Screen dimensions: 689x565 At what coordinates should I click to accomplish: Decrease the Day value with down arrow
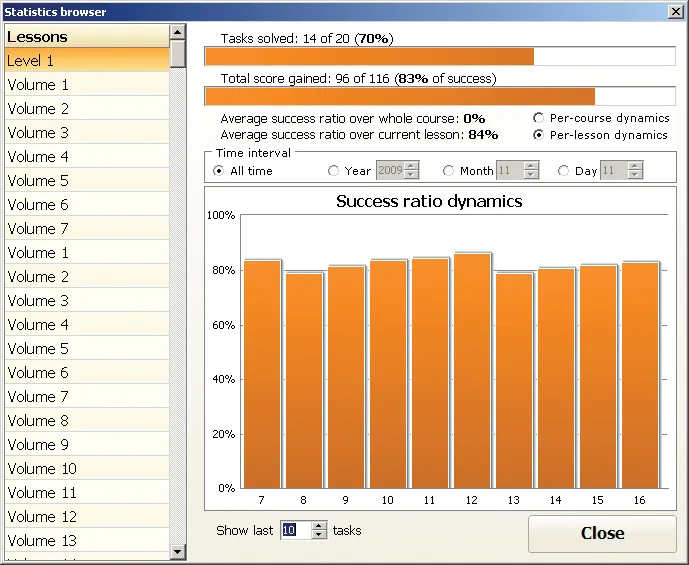pyautogui.click(x=635, y=175)
